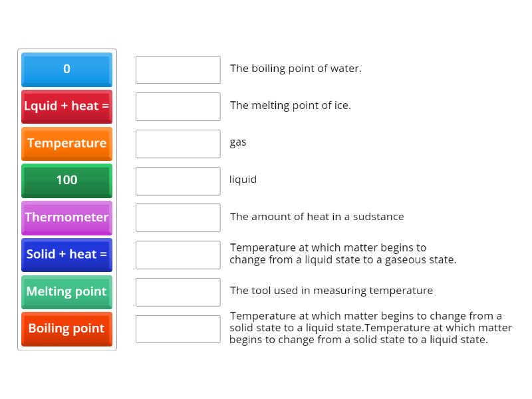532x399 pixels.
Task: Select the box beside "amount of heat" definition
Action: [178, 217]
